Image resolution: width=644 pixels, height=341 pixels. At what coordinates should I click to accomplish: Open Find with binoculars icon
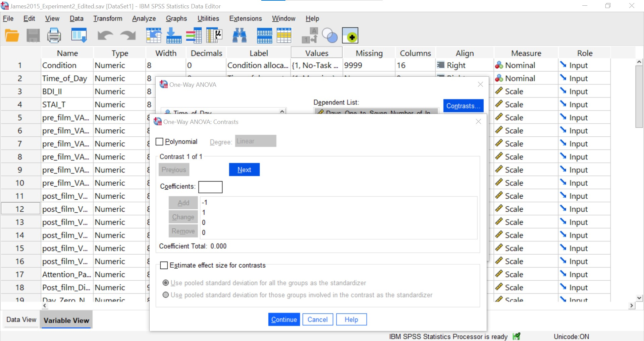pos(239,36)
